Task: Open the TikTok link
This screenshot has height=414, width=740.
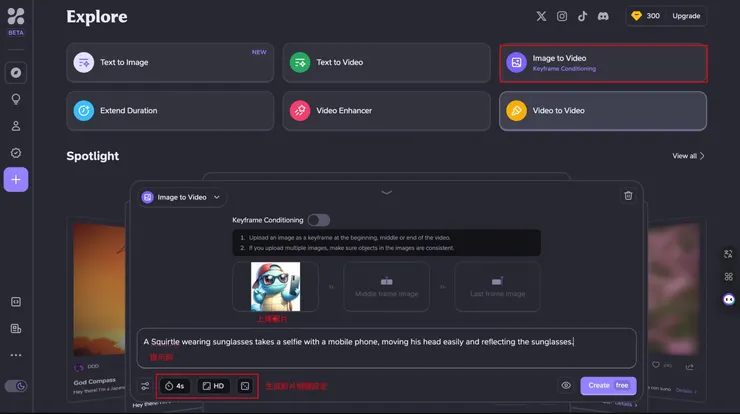Action: (x=582, y=16)
